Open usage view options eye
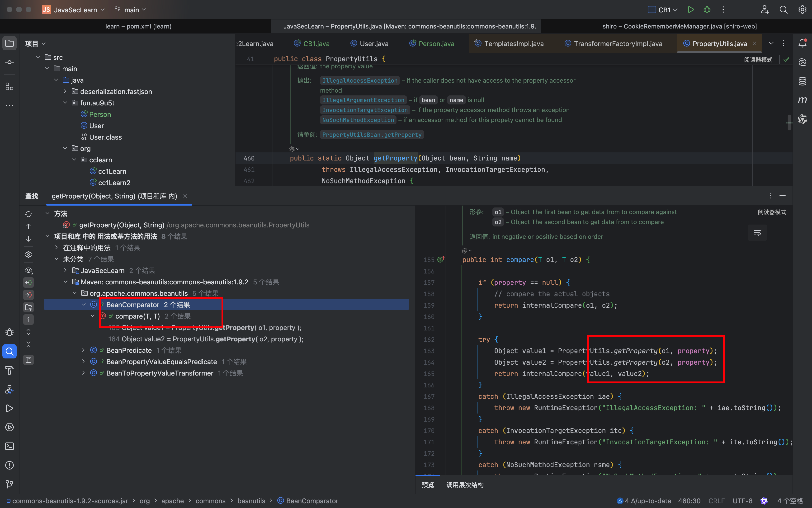Image resolution: width=812 pixels, height=508 pixels. point(28,270)
